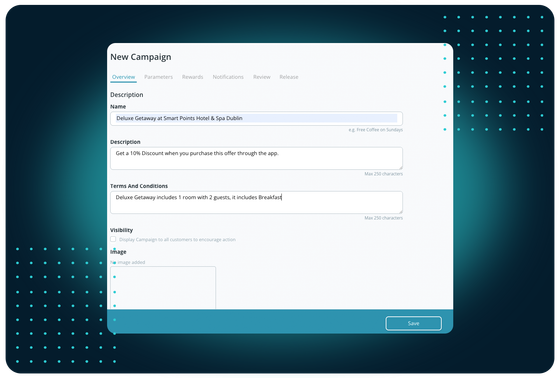The height and width of the screenshot is (378, 560).
Task: Click the Terms And Conditions text area
Action: click(x=256, y=203)
